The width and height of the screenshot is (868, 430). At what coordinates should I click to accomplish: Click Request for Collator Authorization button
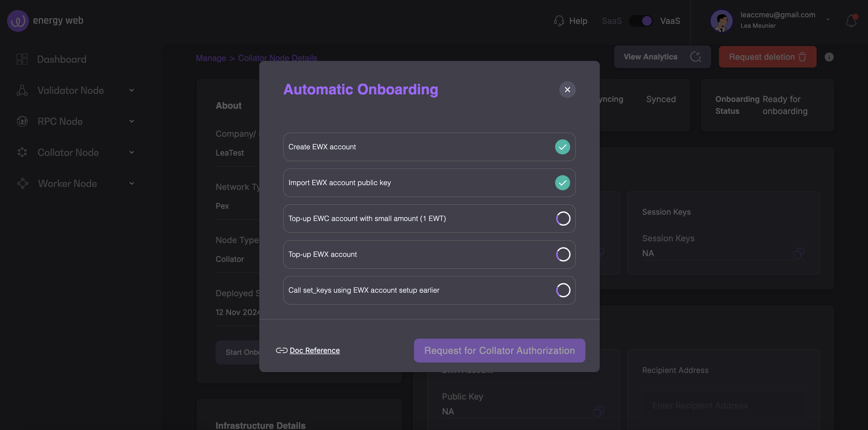pos(499,350)
